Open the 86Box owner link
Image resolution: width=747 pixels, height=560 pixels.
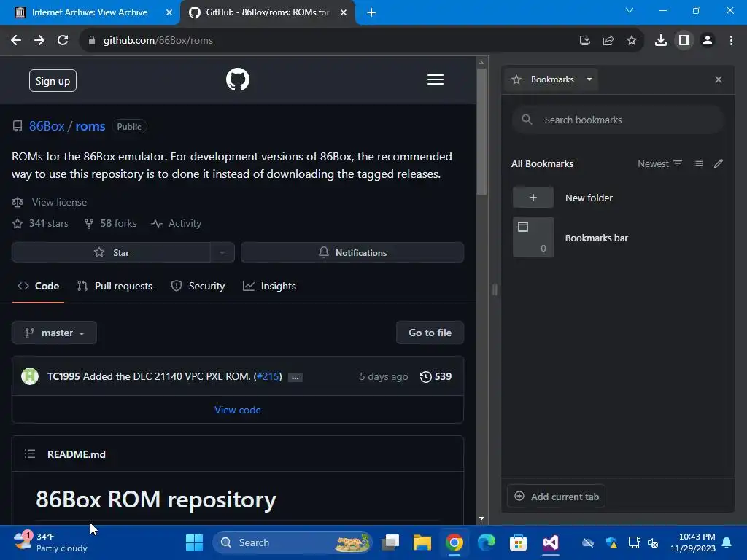[x=47, y=126]
